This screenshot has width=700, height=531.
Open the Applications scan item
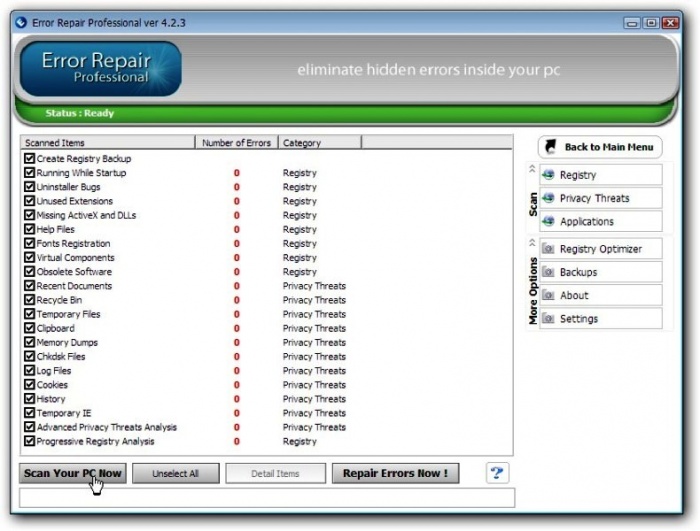[601, 221]
